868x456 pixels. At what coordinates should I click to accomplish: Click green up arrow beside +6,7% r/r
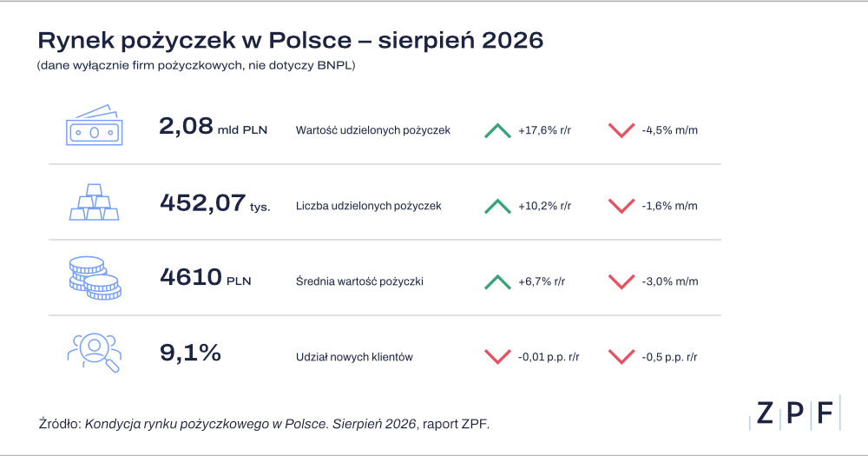click(497, 282)
